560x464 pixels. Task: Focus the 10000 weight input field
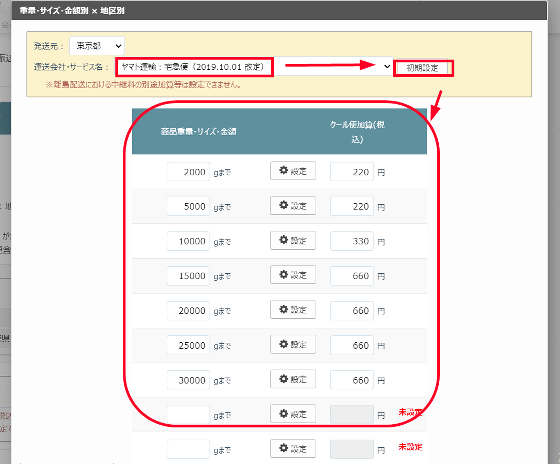click(188, 241)
